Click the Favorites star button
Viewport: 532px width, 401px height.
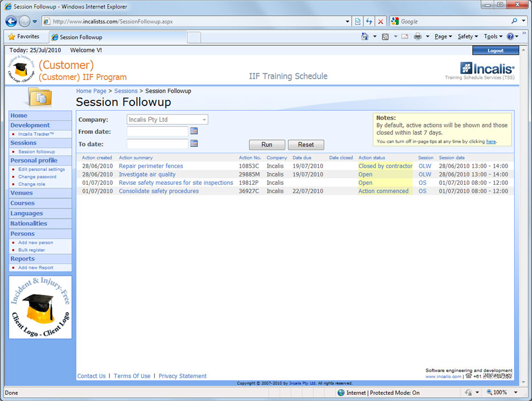point(23,36)
